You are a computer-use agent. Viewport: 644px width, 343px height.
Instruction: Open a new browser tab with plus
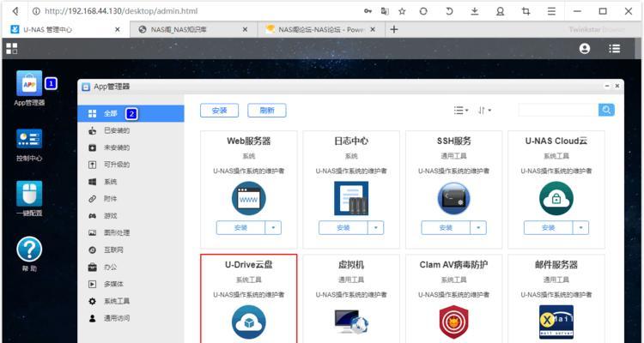pos(394,29)
